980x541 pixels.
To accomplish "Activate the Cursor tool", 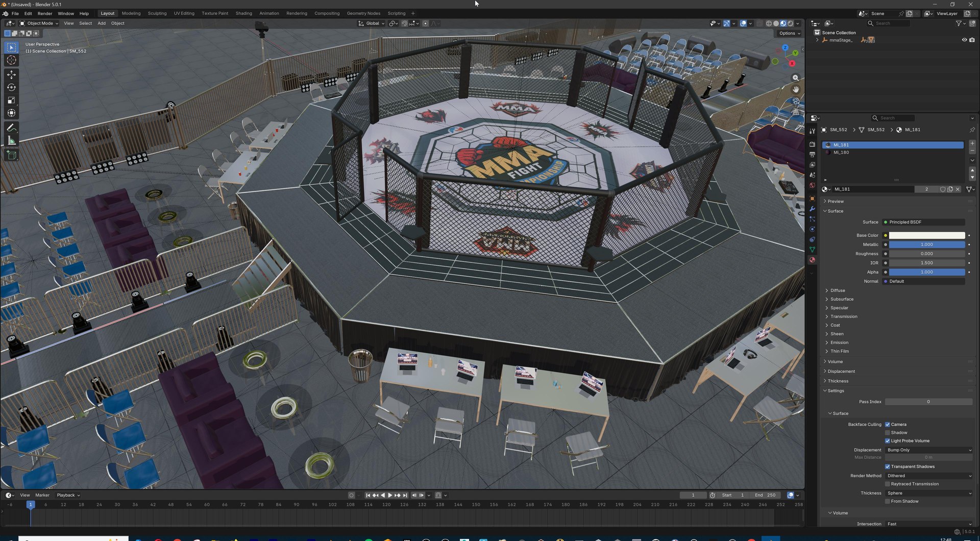I will point(11,60).
